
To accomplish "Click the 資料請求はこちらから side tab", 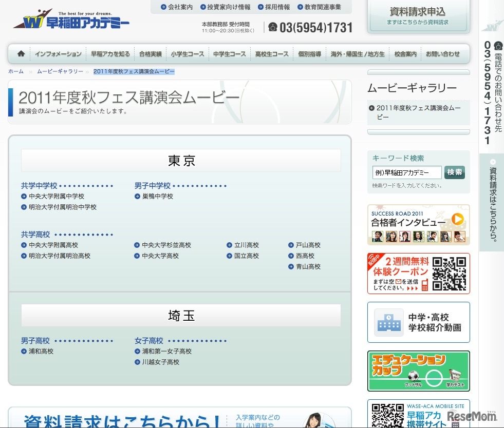I will point(492,203).
